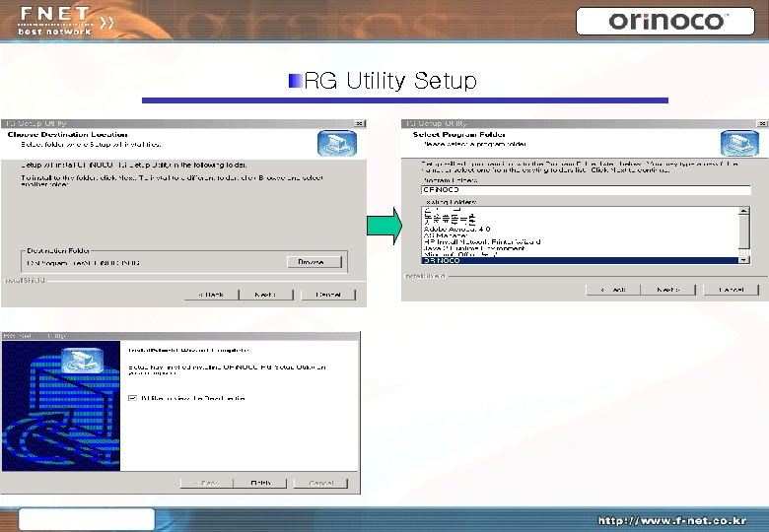Click computer icon in the wizard complete side banner
Image resolution: width=769 pixels, height=532 pixels.
click(x=83, y=361)
